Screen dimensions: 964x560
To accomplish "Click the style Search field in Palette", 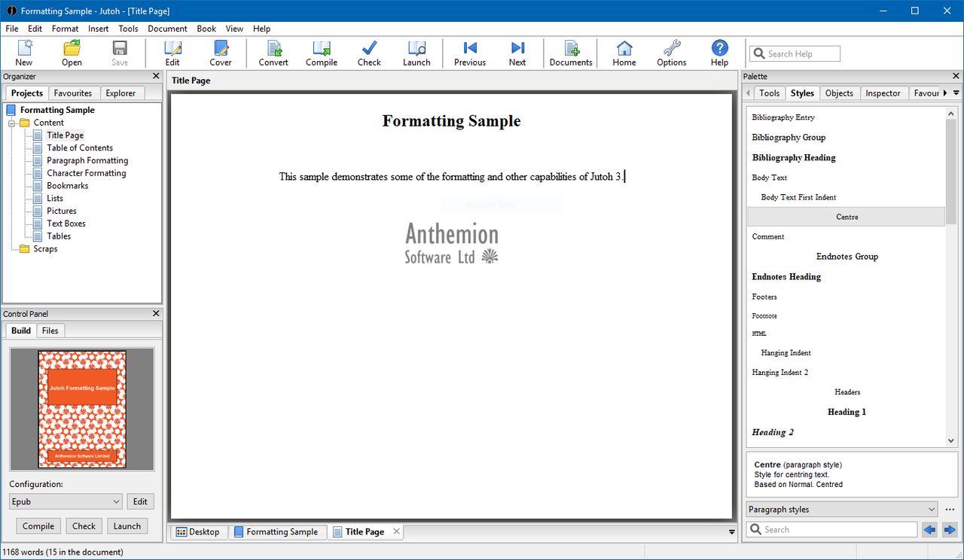I will click(x=832, y=530).
